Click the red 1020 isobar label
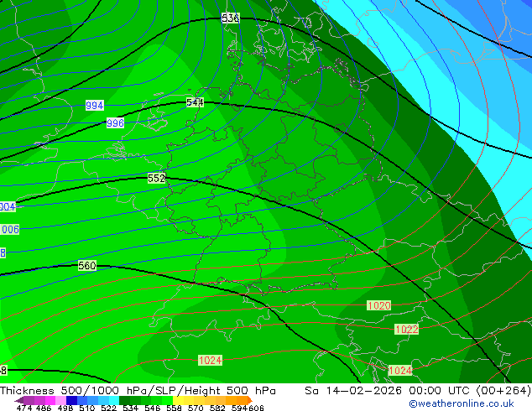This screenshot has height=411, width=532. pos(379,305)
